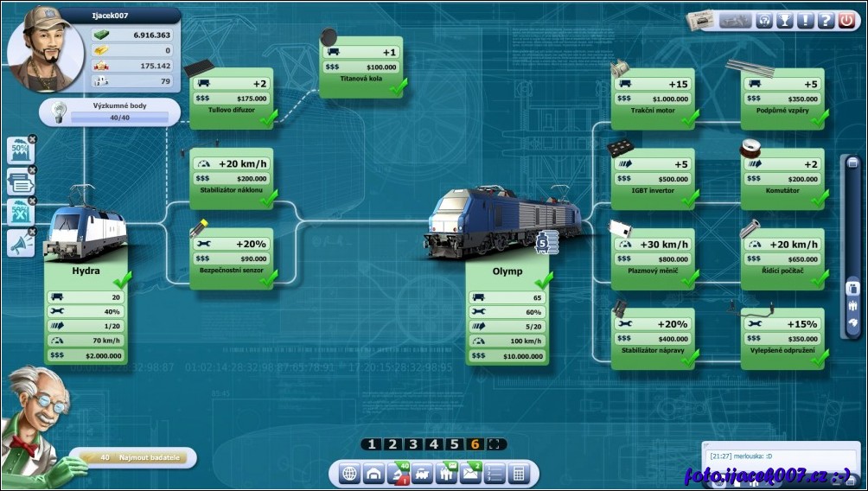Screen dimensions: 868x491
Task: Open the calculator icon in bottom toolbar
Action: (519, 474)
